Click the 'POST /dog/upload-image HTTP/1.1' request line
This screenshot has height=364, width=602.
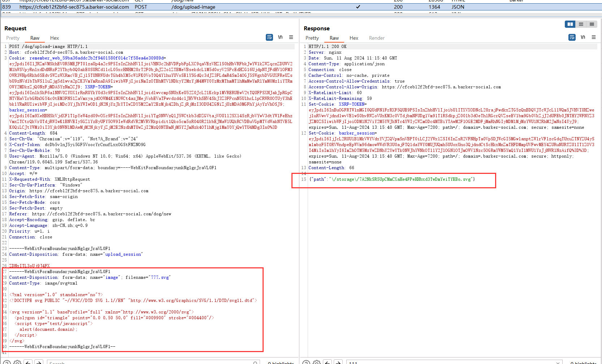48,47
